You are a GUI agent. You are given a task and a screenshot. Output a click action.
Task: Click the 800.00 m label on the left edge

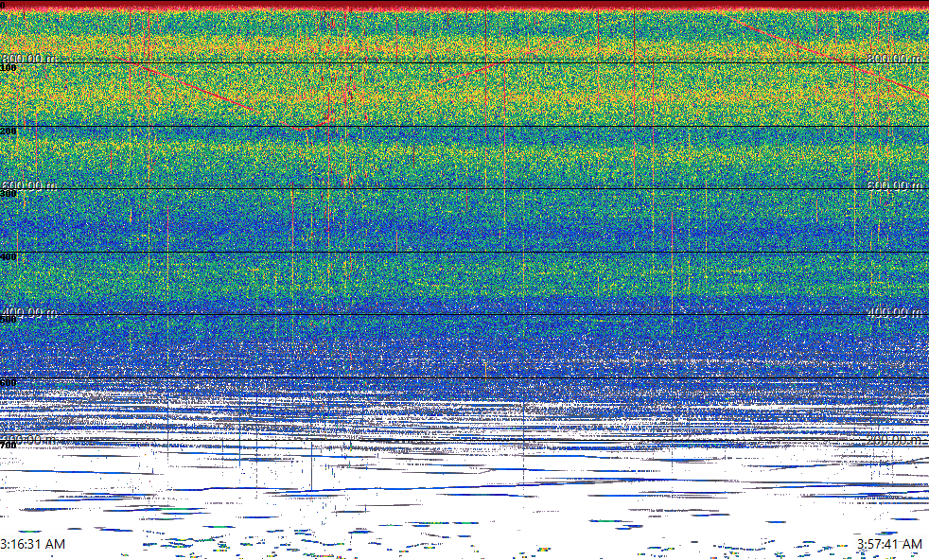(x=29, y=58)
